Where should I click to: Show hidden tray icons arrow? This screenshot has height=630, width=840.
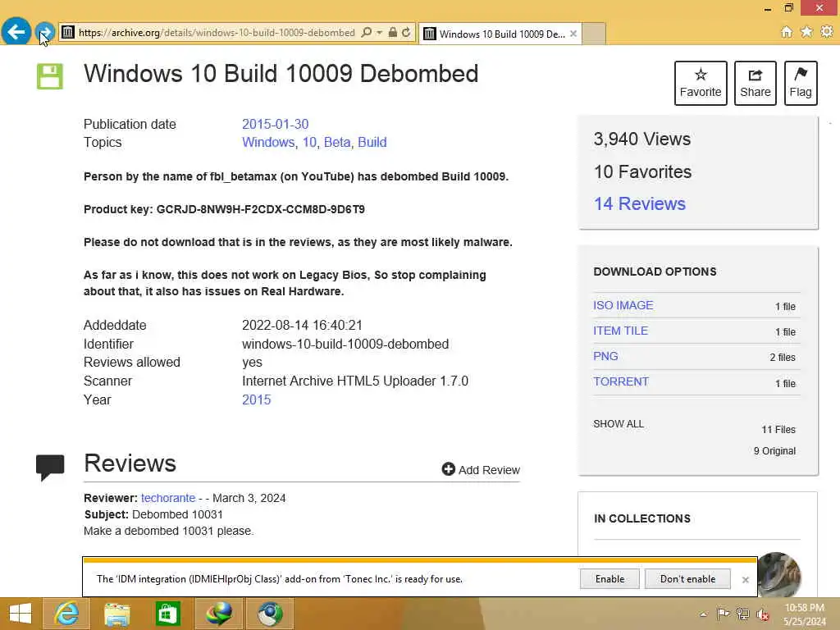(703, 614)
